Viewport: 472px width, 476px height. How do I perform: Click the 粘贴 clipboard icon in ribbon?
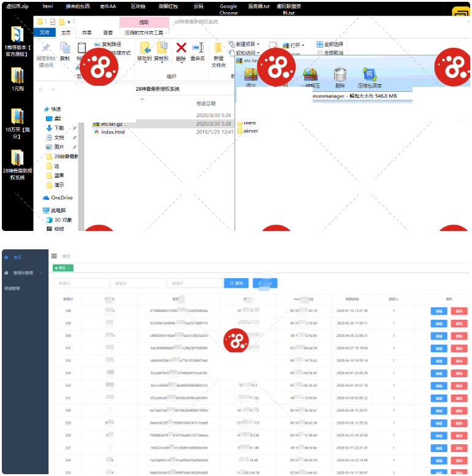point(81,48)
